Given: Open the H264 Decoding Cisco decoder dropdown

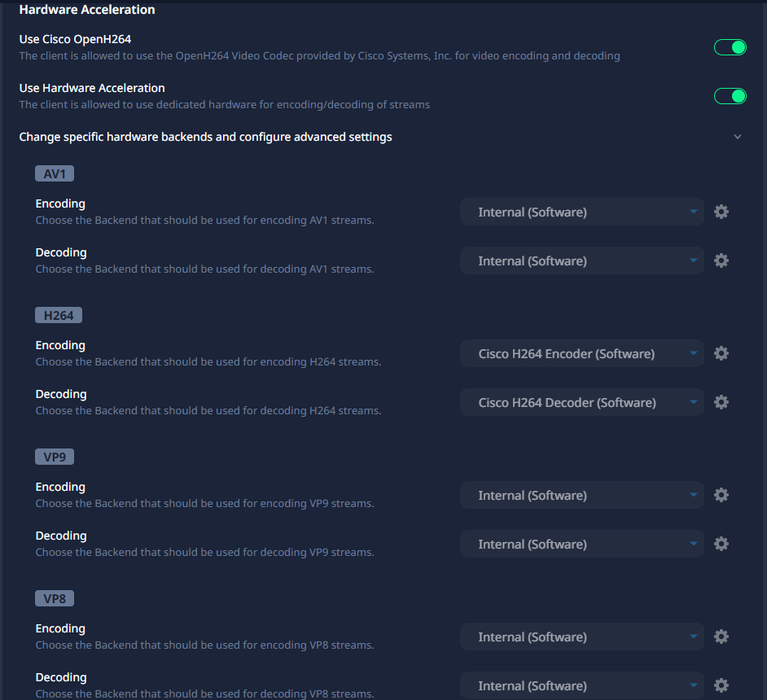Looking at the screenshot, I should [581, 402].
